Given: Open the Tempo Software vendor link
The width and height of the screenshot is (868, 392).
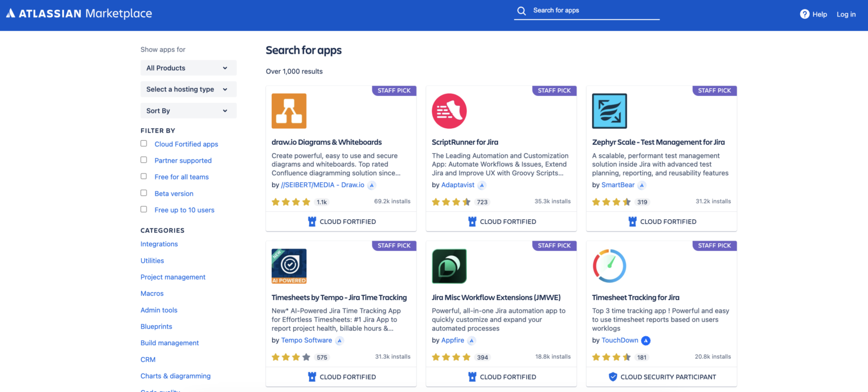Looking at the screenshot, I should pyautogui.click(x=306, y=340).
